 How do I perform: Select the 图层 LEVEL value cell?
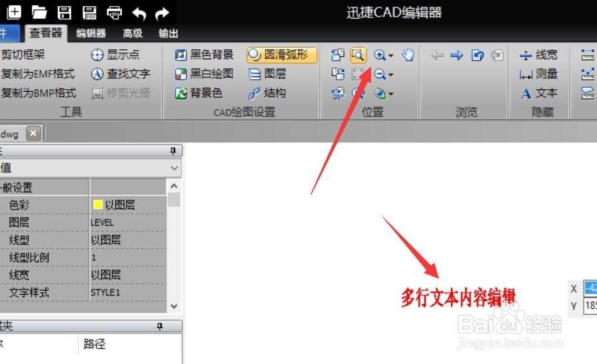click(x=128, y=222)
